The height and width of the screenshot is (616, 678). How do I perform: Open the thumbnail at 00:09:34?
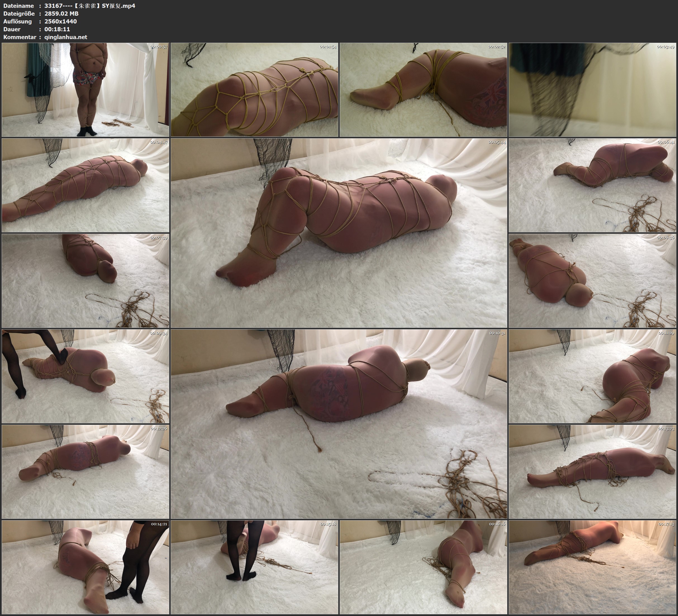coord(85,376)
